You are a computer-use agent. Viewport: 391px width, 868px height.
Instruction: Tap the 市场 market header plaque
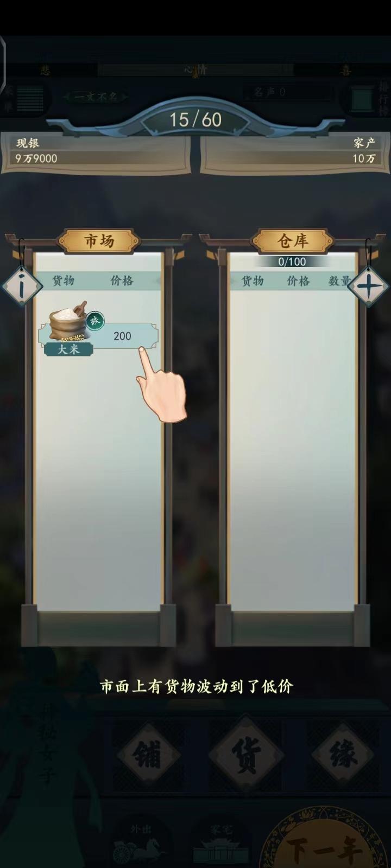coord(99,241)
